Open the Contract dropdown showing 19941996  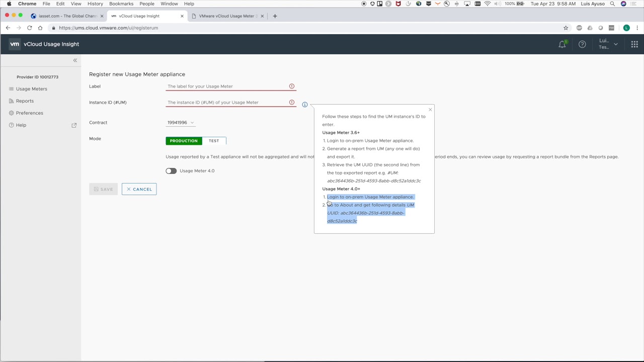coord(181,123)
